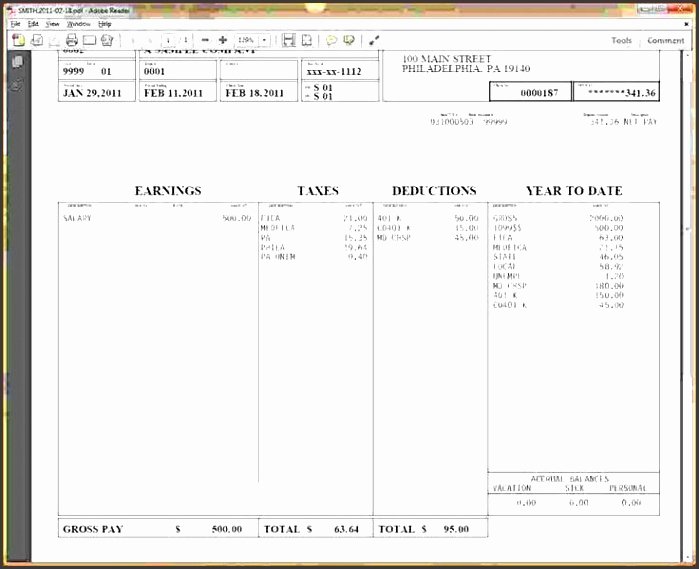This screenshot has width=699, height=569.
Task: Go to previous page arrow
Action: pos(133,40)
